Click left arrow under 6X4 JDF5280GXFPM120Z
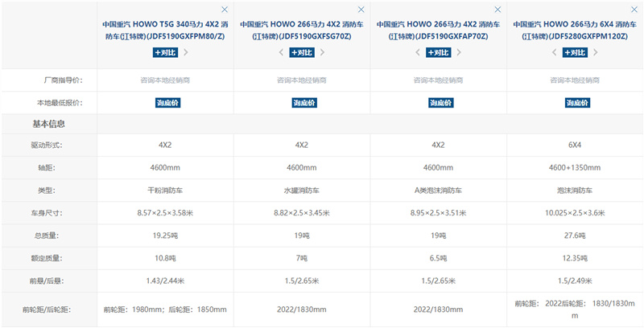Viewport: 644px width, 328px height. (555, 52)
